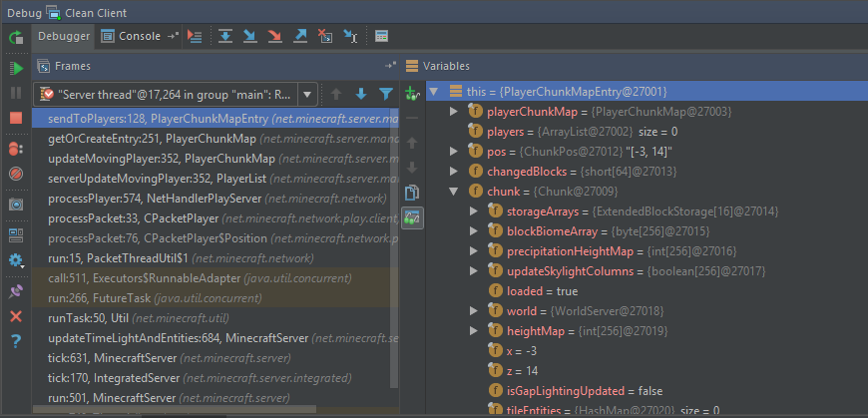
Task: Stop the debug session
Action: (x=16, y=118)
